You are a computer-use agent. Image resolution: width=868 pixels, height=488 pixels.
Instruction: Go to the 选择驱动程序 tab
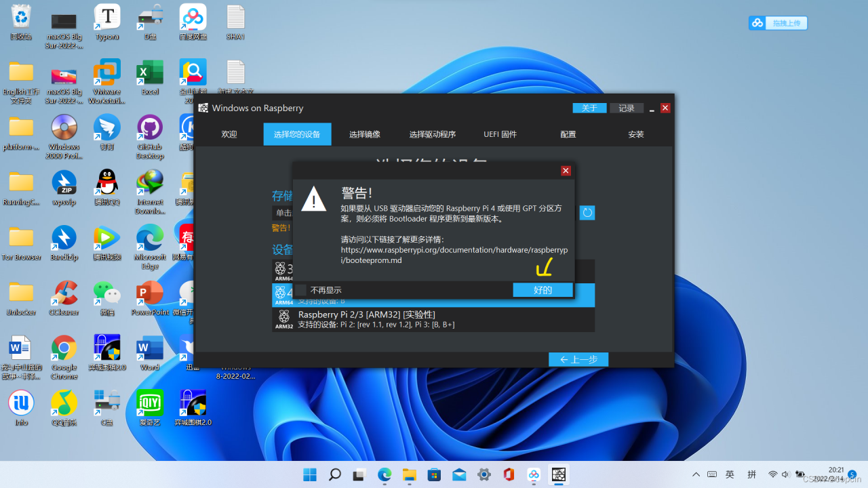[x=433, y=134]
